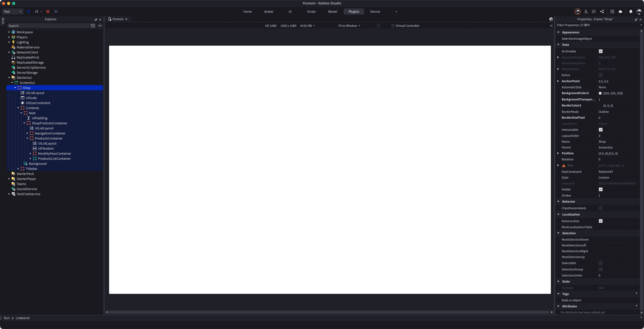Expand the Workspace tree node
Screen dimensions: 644x329
click(x=9, y=32)
